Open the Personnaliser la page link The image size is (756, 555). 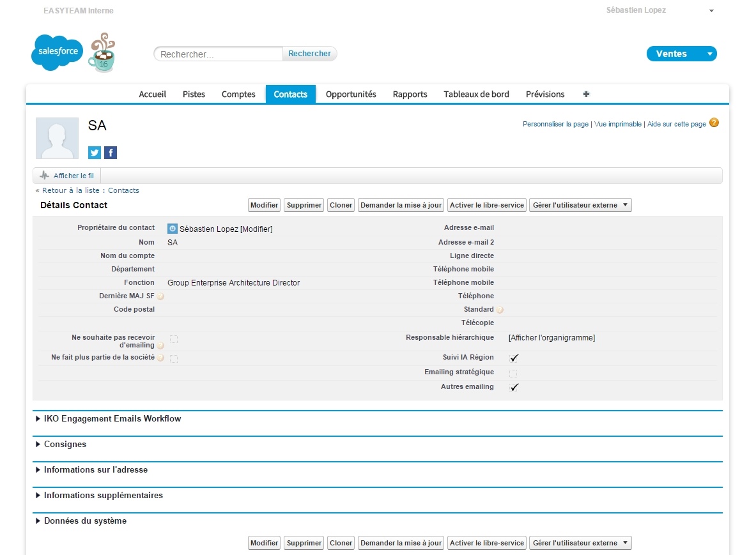point(555,125)
